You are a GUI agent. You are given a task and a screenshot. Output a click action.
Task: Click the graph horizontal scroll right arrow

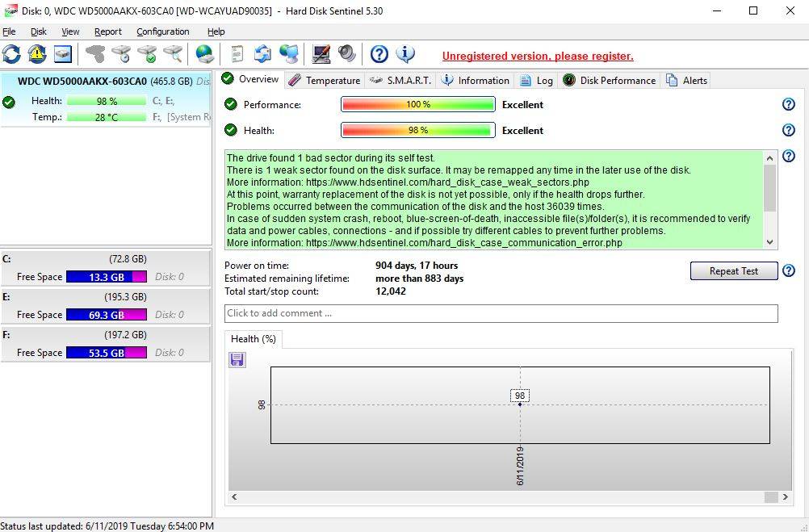786,497
